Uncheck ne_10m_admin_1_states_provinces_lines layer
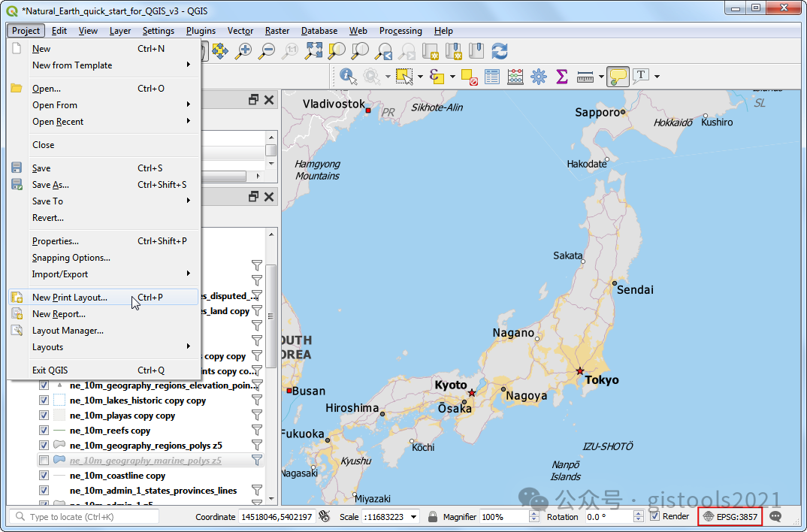The height and width of the screenshot is (532, 807). (x=44, y=491)
